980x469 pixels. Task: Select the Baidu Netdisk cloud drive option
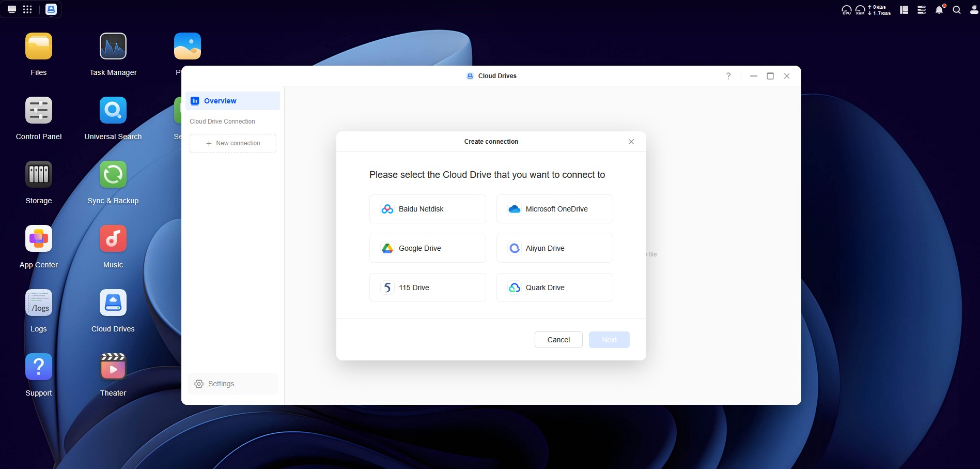pos(427,209)
